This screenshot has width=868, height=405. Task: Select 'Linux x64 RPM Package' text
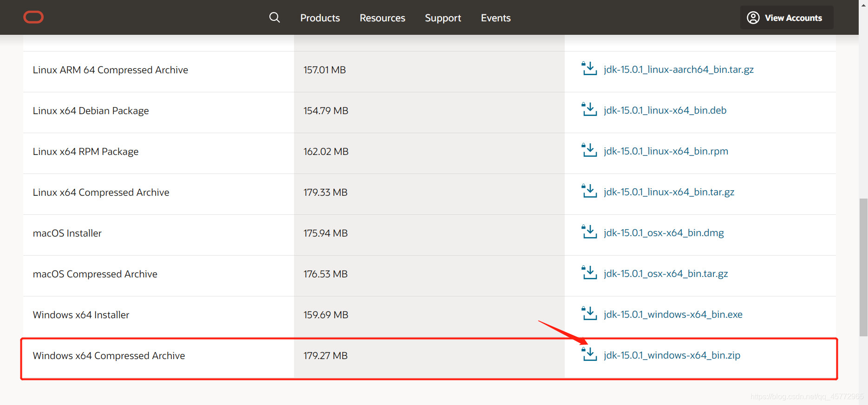(x=85, y=152)
